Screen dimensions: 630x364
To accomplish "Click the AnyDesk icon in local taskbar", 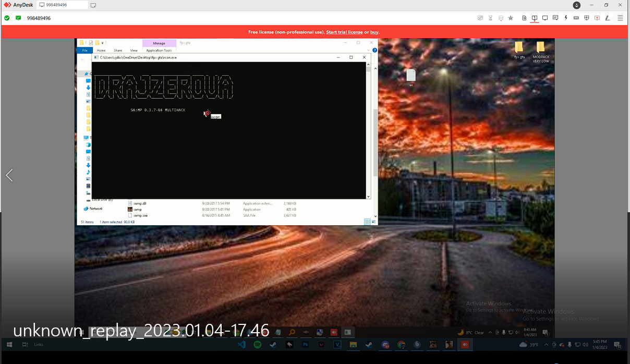I will point(465,345).
